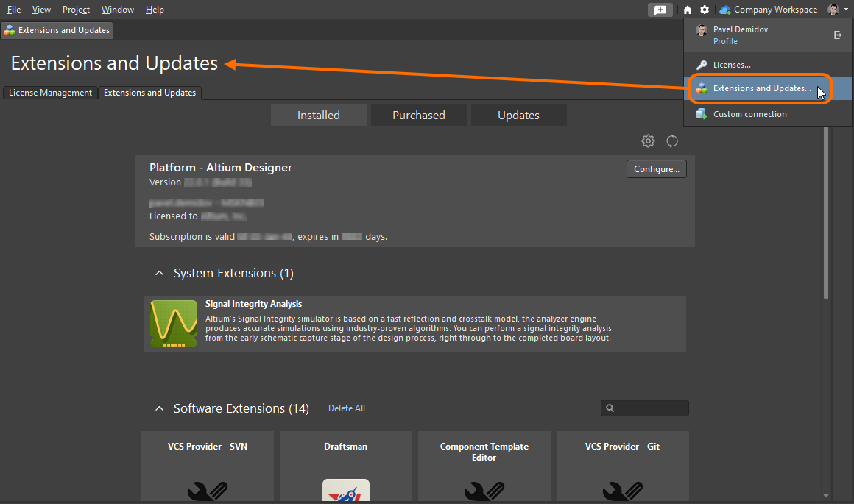The height and width of the screenshot is (504, 854).
Task: Open the user avatar dropdown arrow
Action: tap(846, 10)
